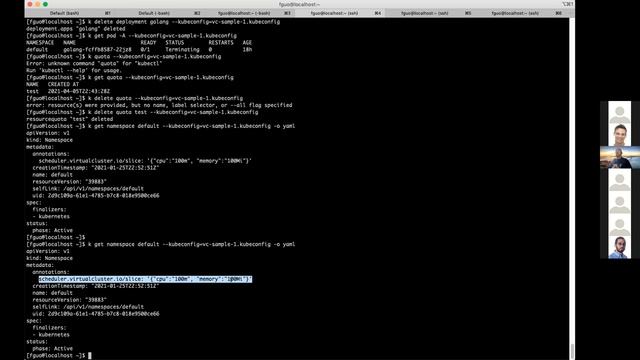Click the 'k delete deployment golang' command line
Screen dimensions: 640x360
pos(153,22)
